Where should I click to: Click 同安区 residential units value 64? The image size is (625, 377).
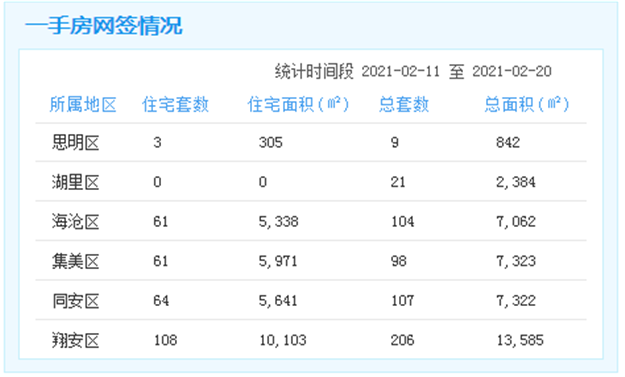pyautogui.click(x=161, y=300)
